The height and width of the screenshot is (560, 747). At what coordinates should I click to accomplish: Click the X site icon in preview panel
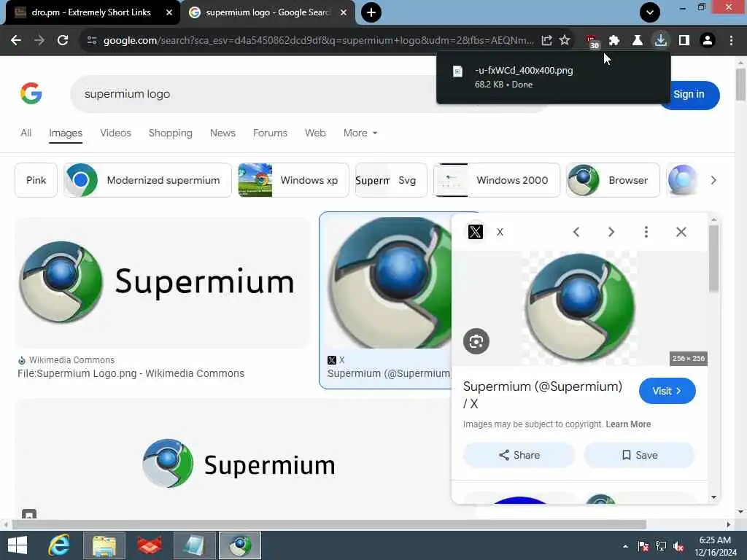(476, 232)
